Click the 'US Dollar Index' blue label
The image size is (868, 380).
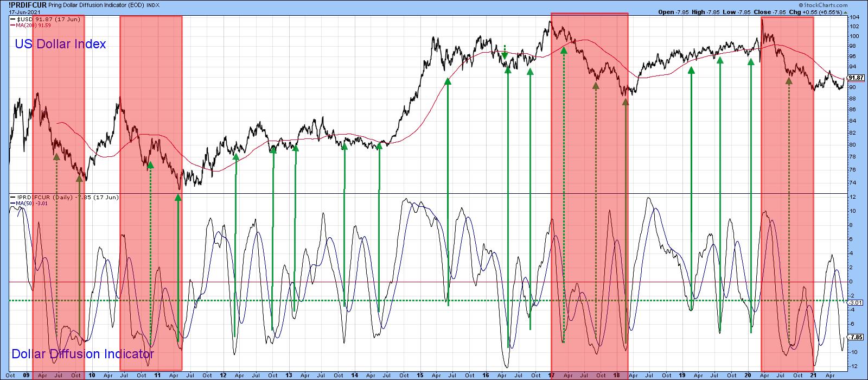pos(59,44)
